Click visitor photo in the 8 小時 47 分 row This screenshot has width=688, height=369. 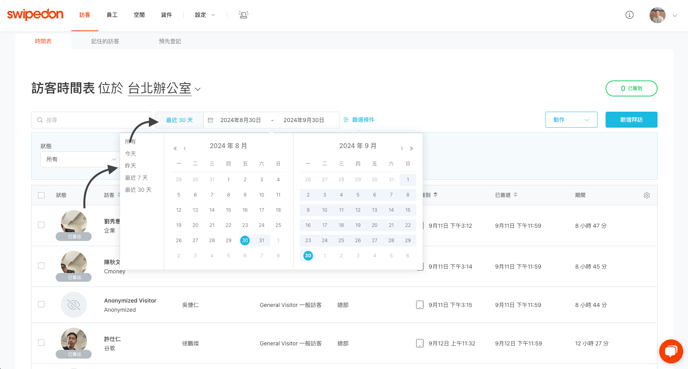point(74,222)
